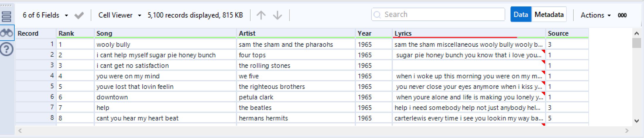This screenshot has height=138, width=644.
Task: Go to next record with down arrow
Action: [277, 15]
